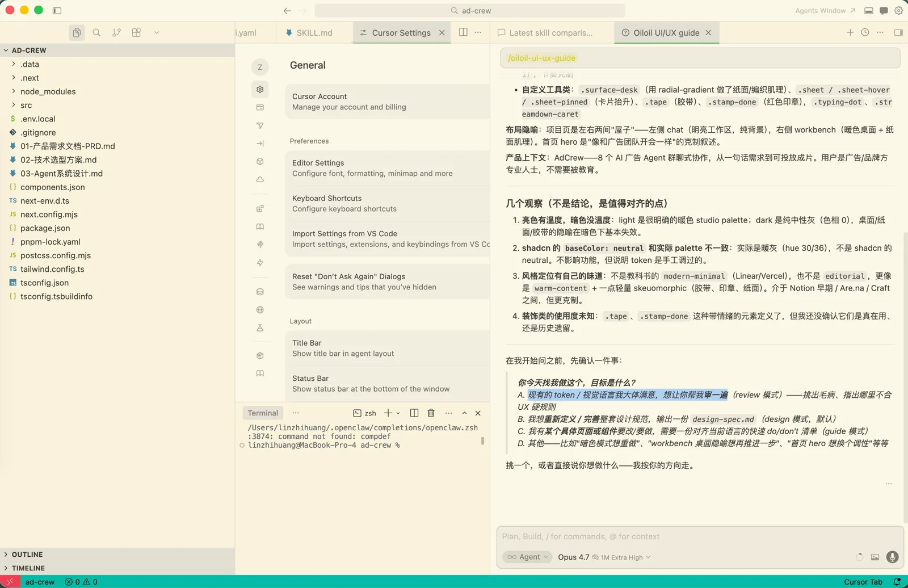Open the beaker beta settings icon
This screenshot has height=588, width=908.
(260, 328)
